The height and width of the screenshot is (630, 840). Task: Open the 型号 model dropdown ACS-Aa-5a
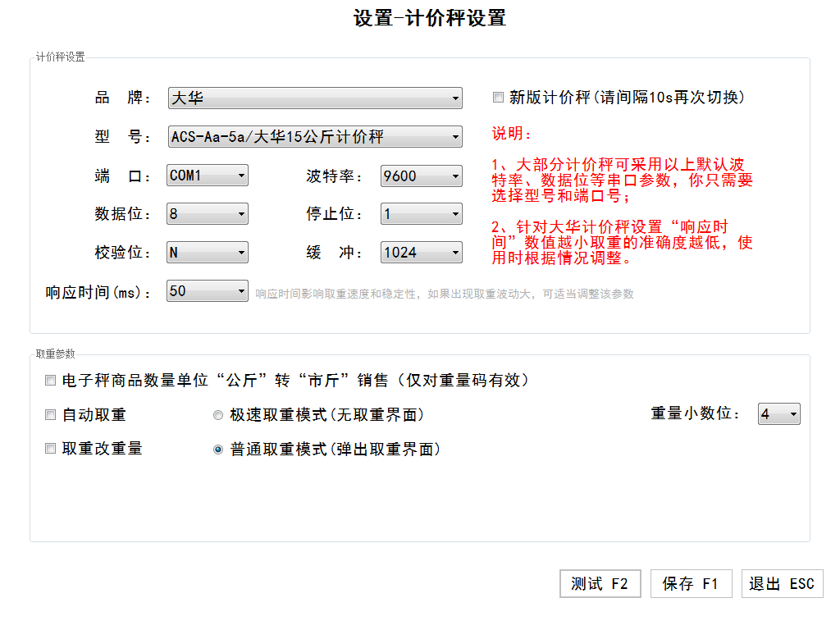(315, 137)
